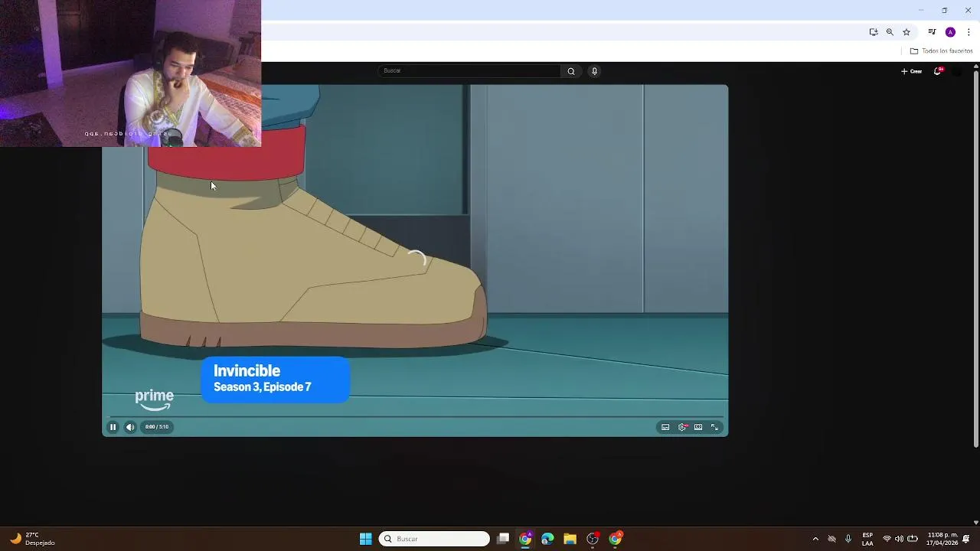Screen dimensions: 980x551
Task: Click the webcam overlay thumbnail
Action: pos(130,73)
